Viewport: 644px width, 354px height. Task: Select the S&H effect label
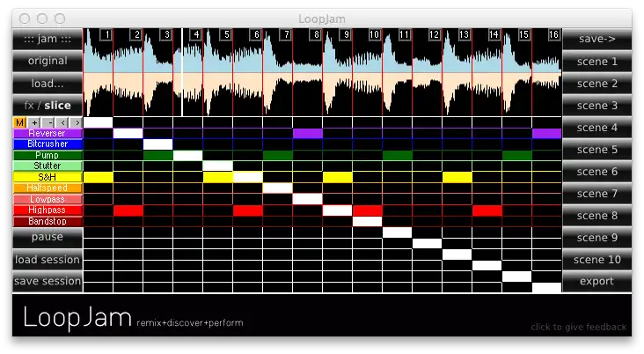pos(48,177)
